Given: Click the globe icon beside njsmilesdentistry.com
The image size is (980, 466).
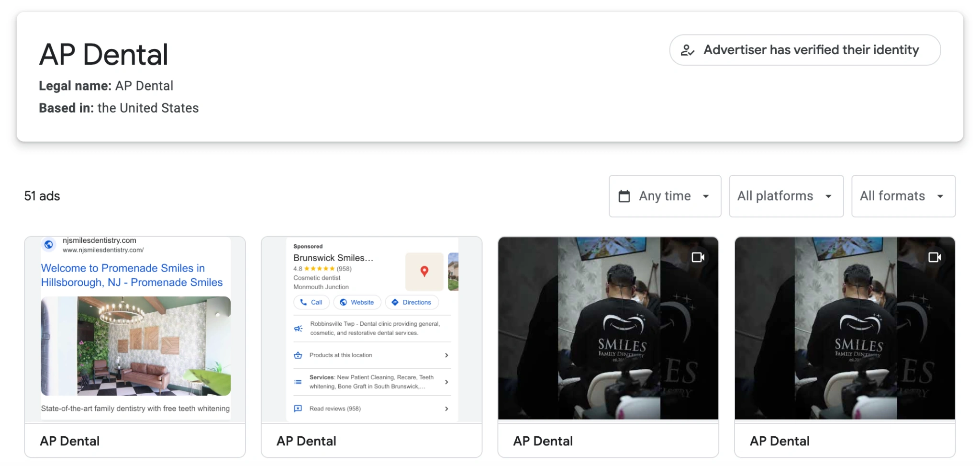Looking at the screenshot, I should click(49, 245).
